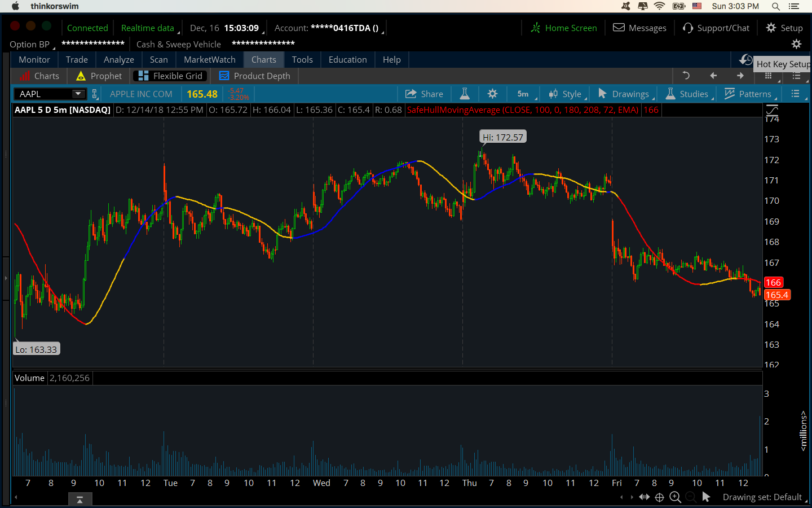Click the back arrow in the sub-toolbar
The image size is (812, 508).
point(713,76)
